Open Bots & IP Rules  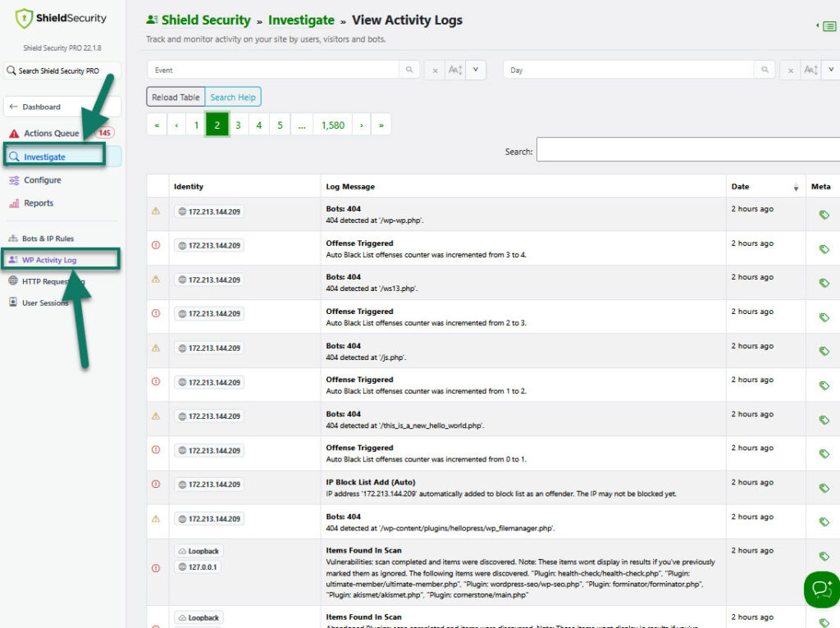point(48,239)
